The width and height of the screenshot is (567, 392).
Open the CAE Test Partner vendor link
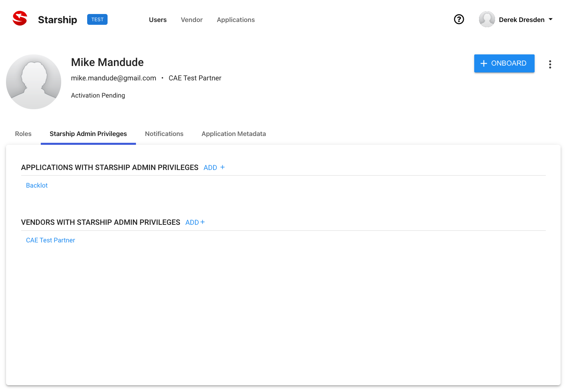click(x=50, y=240)
